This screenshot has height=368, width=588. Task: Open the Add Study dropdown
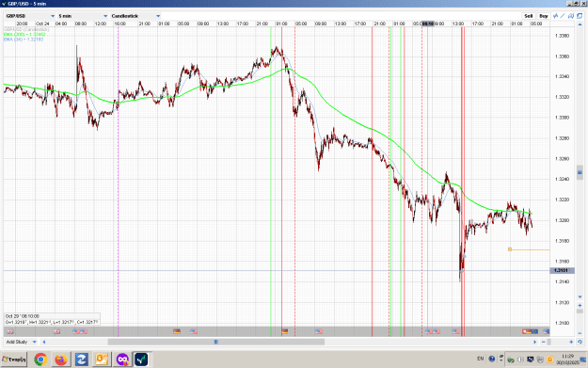point(21,342)
